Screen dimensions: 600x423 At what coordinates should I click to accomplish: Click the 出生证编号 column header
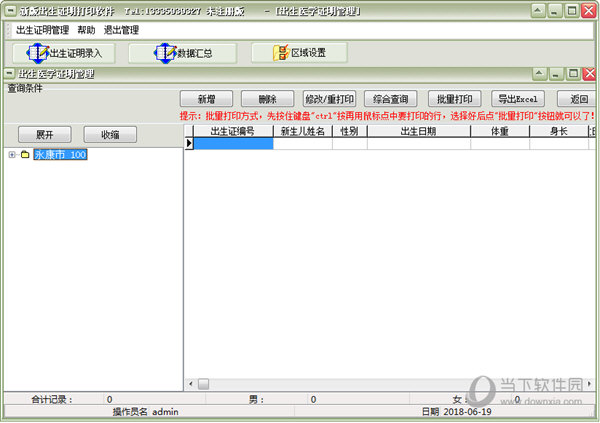point(233,131)
